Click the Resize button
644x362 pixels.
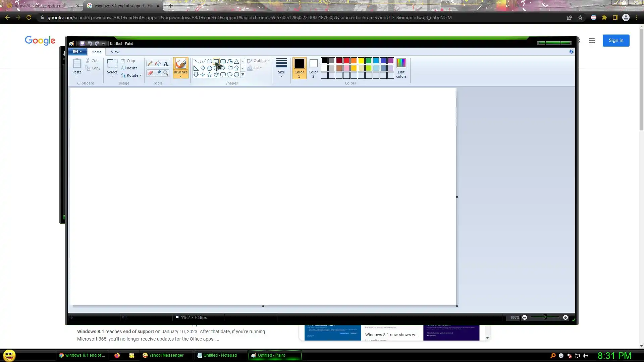[129, 68]
